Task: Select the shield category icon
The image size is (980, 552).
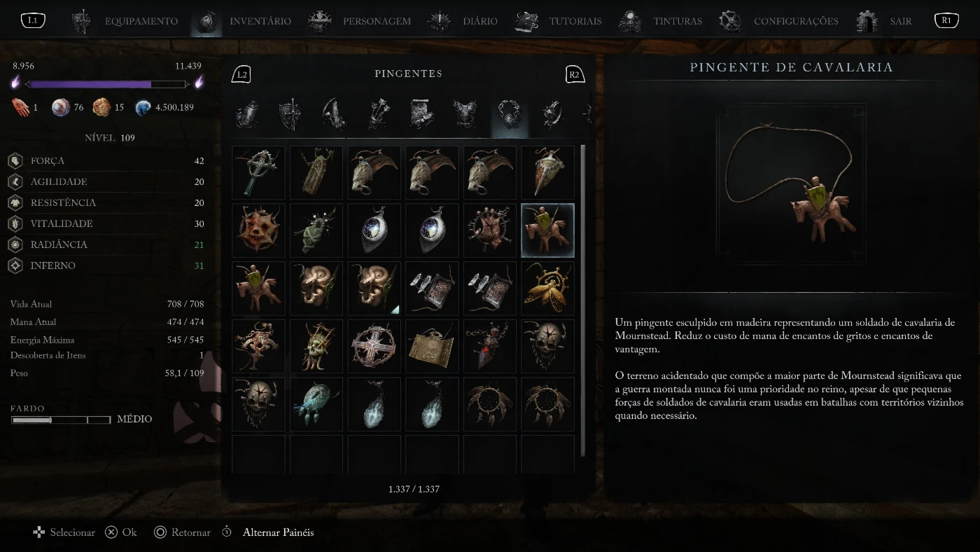Action: tap(290, 113)
